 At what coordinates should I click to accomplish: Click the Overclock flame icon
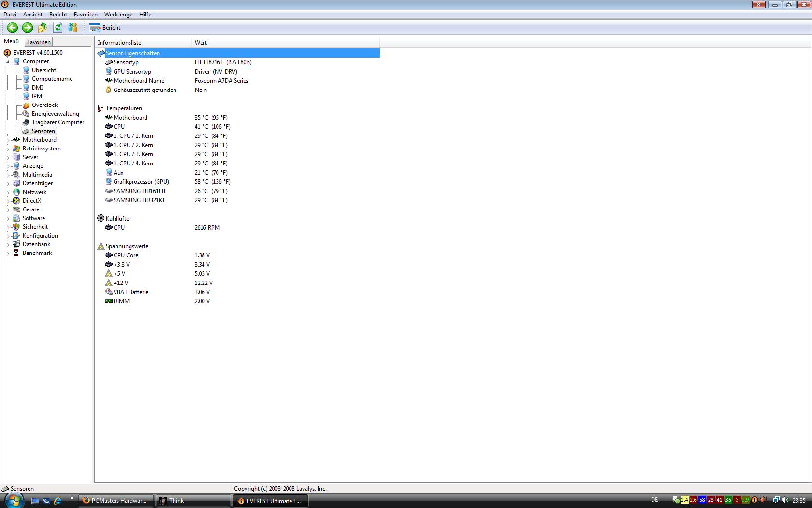click(26, 105)
